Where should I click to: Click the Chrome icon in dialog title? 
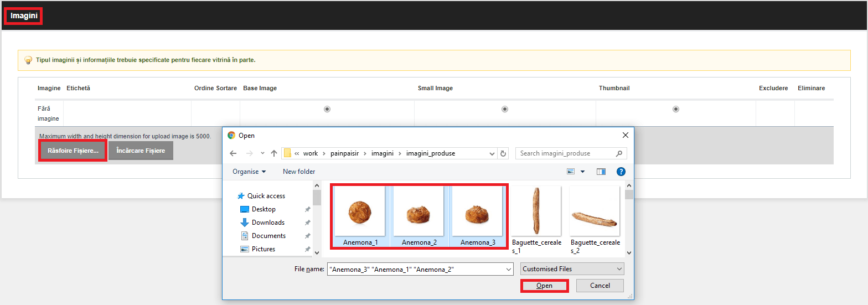point(231,135)
